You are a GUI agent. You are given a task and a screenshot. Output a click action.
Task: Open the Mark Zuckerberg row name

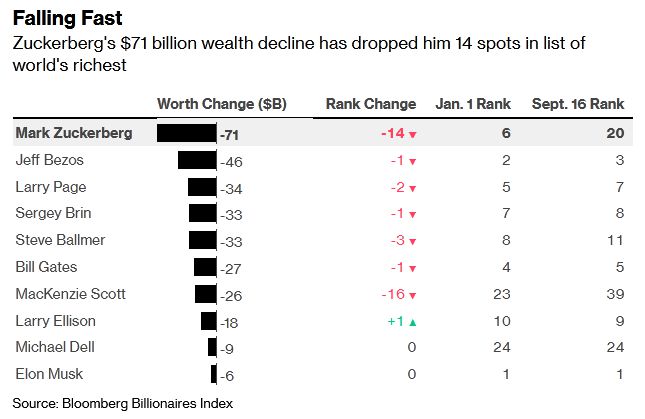tap(73, 133)
